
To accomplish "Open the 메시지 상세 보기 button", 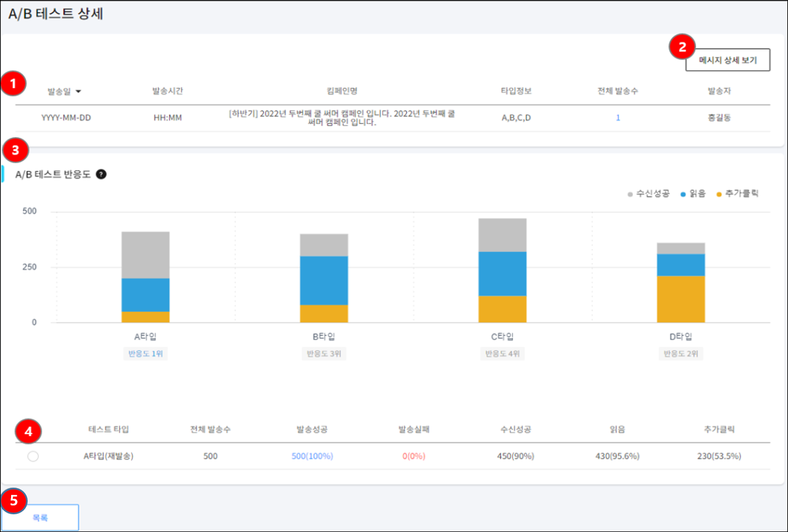I will [x=728, y=60].
